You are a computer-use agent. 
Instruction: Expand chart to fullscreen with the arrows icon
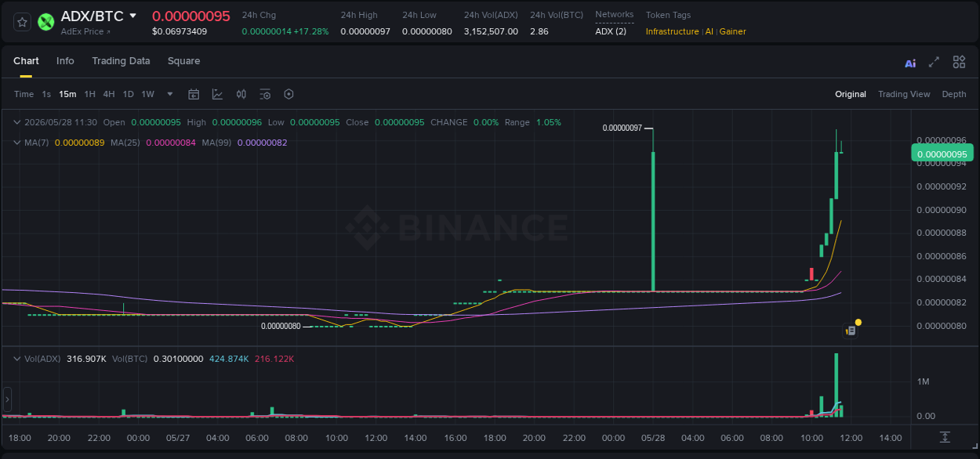934,62
